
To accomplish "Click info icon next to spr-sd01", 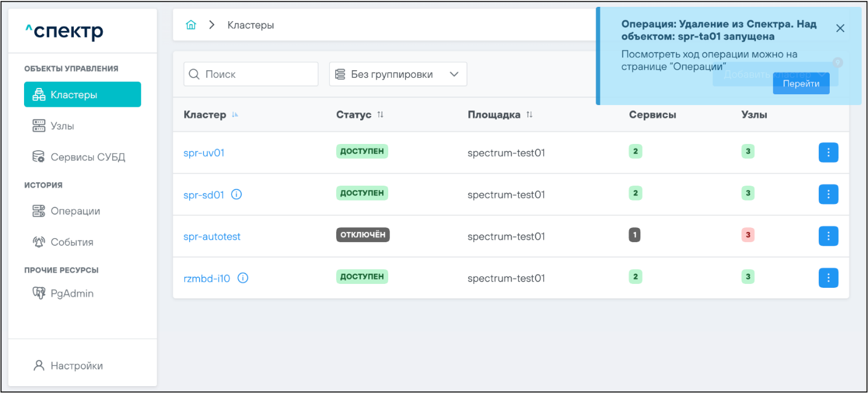I will click(x=237, y=195).
